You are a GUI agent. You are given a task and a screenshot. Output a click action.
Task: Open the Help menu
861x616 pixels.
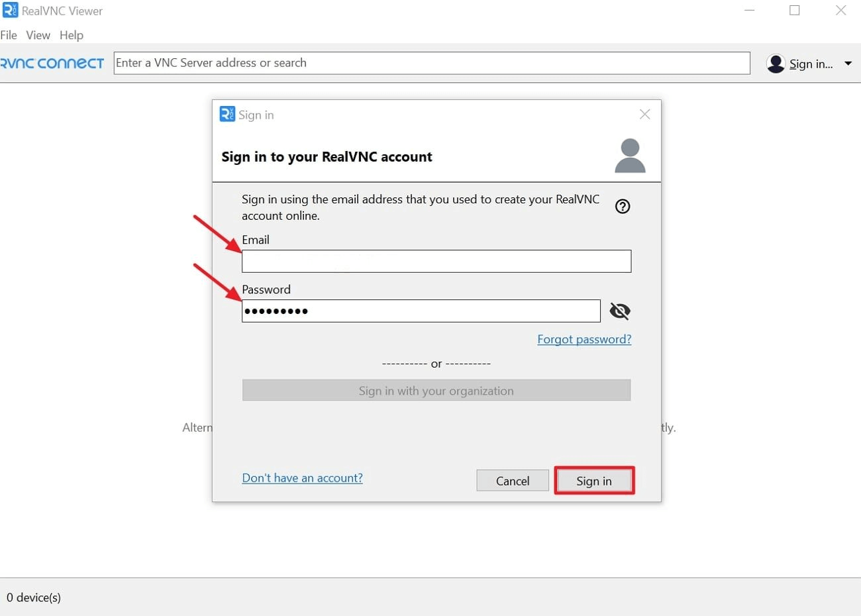coord(72,35)
